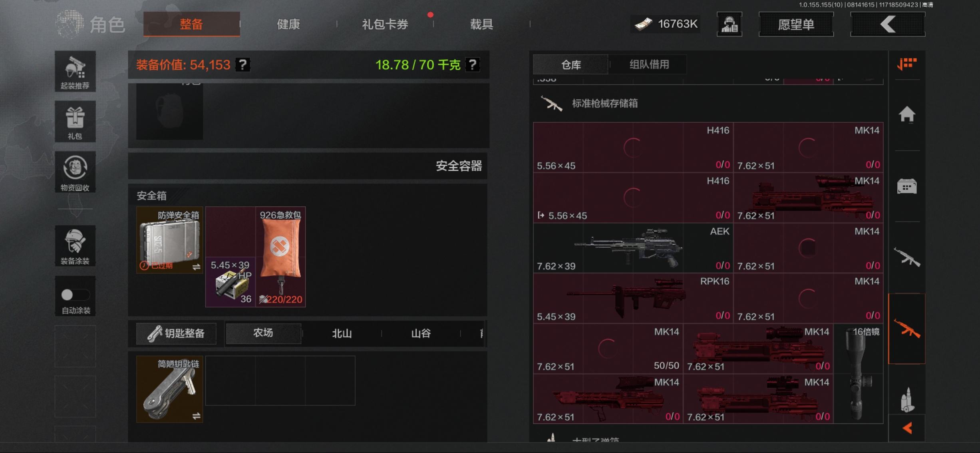This screenshot has height=453, width=980.
Task: Select the ammo bullet category icon
Action: 907,399
